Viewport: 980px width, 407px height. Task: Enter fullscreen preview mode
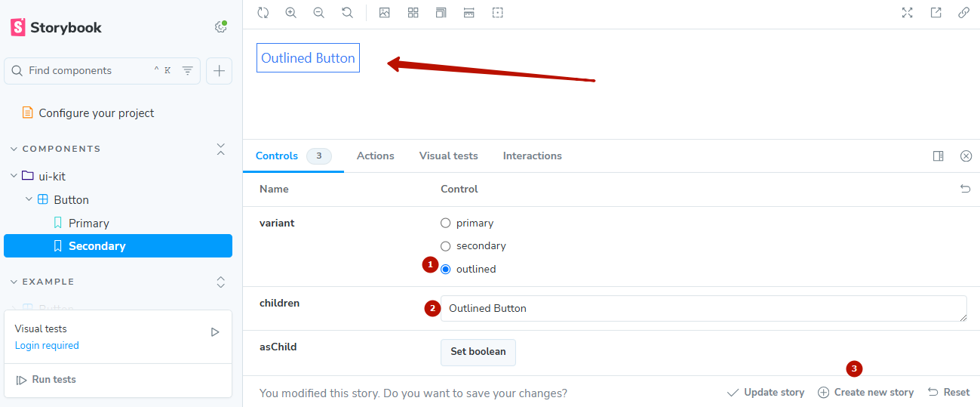coord(907,12)
